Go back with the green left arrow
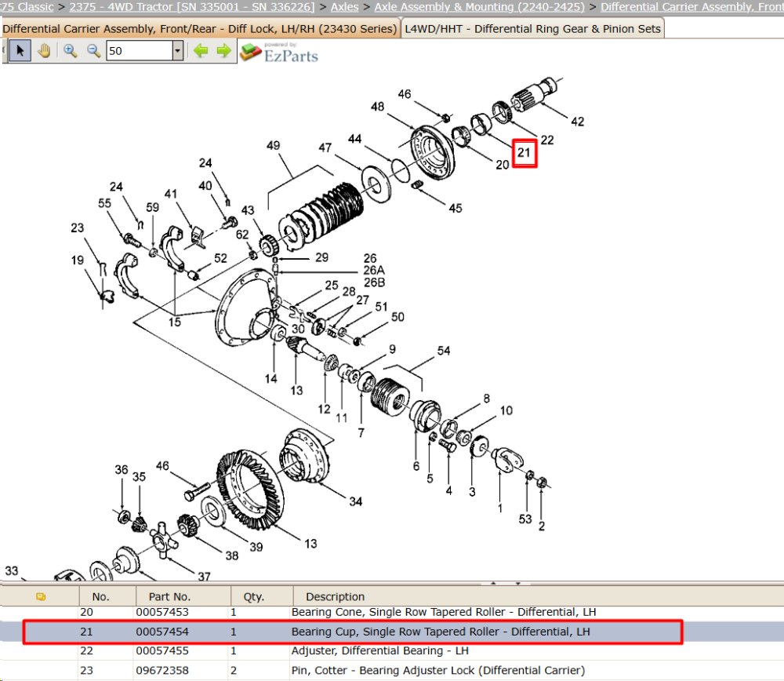 [x=201, y=50]
